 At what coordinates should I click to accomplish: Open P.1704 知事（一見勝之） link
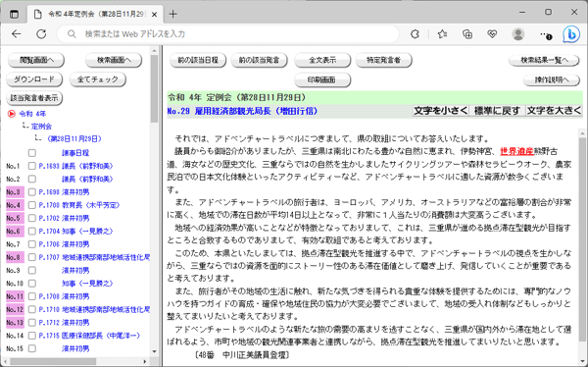pos(75,231)
